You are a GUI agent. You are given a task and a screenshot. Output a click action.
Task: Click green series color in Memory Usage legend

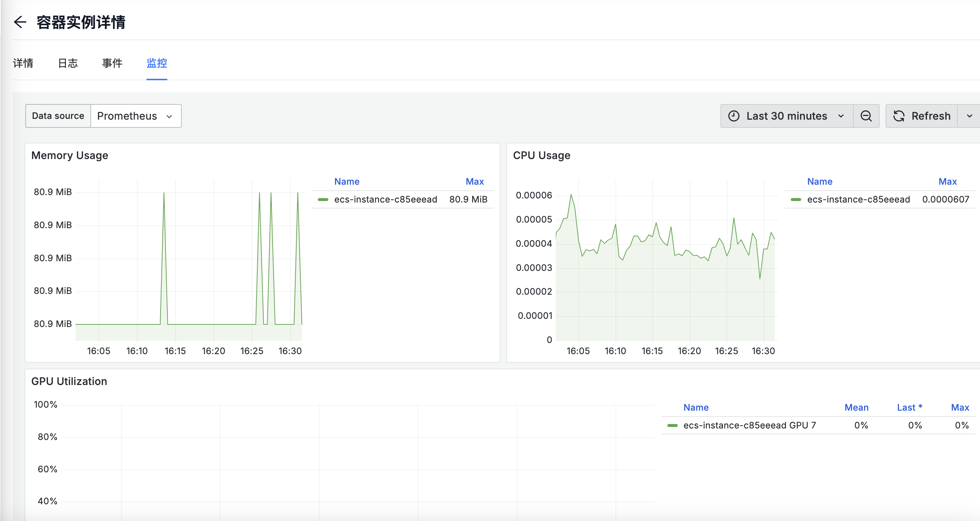(x=323, y=200)
